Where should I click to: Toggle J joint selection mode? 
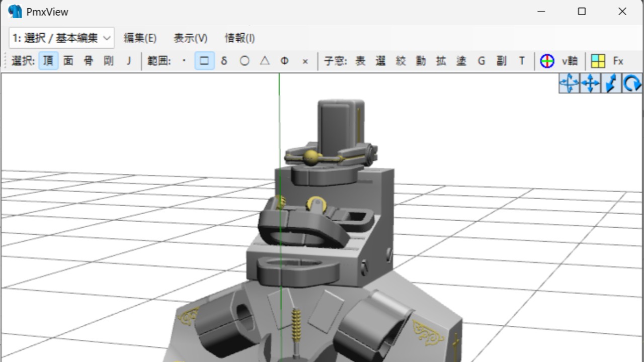coord(129,60)
